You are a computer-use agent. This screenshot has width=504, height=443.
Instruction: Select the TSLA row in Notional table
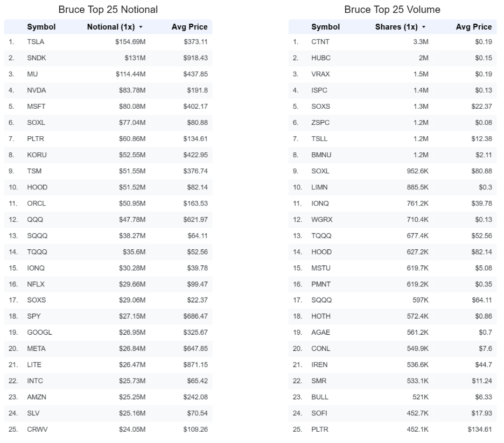tap(108, 42)
